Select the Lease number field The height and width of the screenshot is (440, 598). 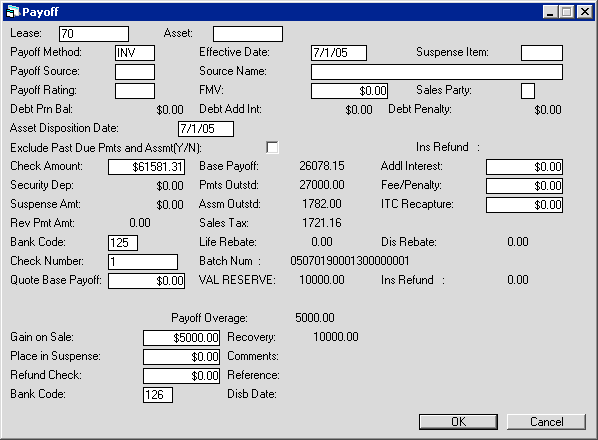tap(94, 34)
